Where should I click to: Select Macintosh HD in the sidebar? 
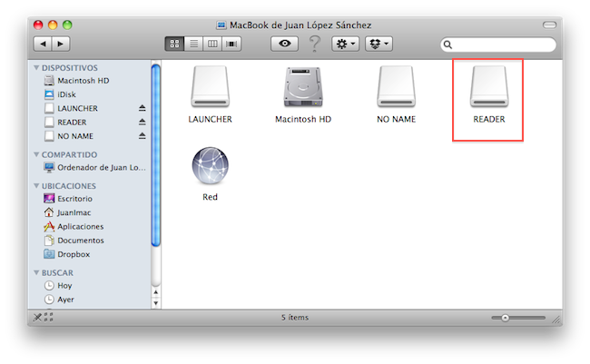click(83, 81)
